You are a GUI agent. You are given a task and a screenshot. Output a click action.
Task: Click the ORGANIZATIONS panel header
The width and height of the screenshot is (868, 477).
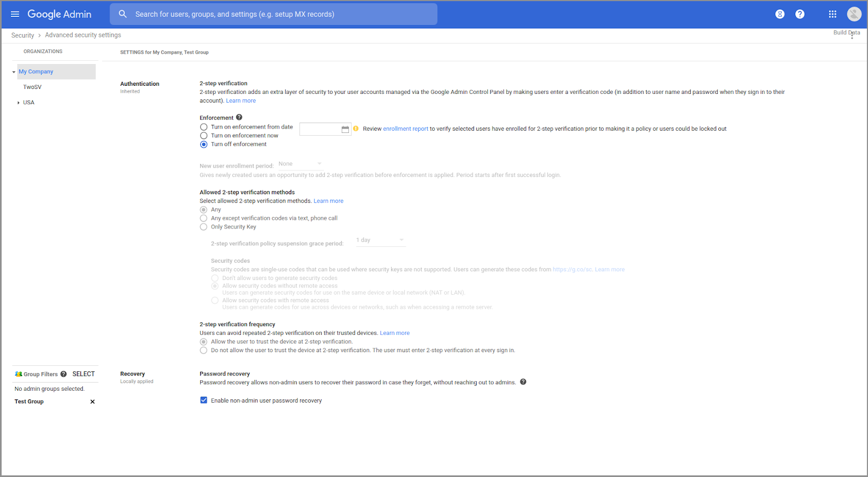(43, 52)
